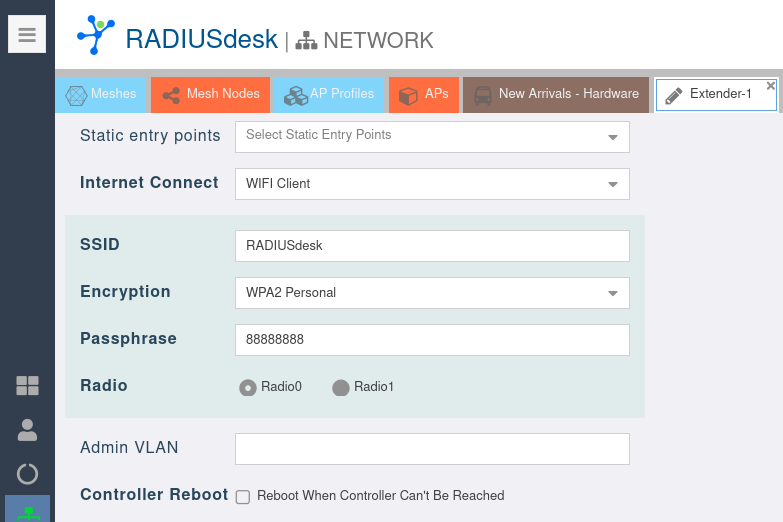Viewport: 783px width, 522px height.
Task: Click the power circle icon in sidebar
Action: 27,474
